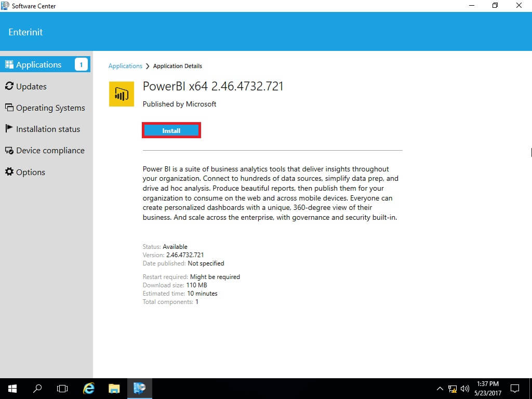Viewport: 532px width, 399px height.
Task: Go back via Applications breadcrumb link
Action: coord(125,66)
